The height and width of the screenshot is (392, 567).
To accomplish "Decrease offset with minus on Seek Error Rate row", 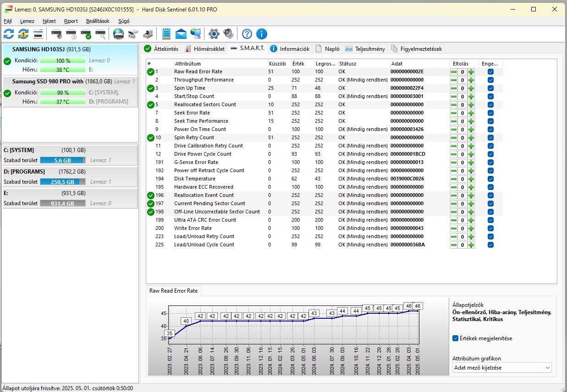I will 454,113.
